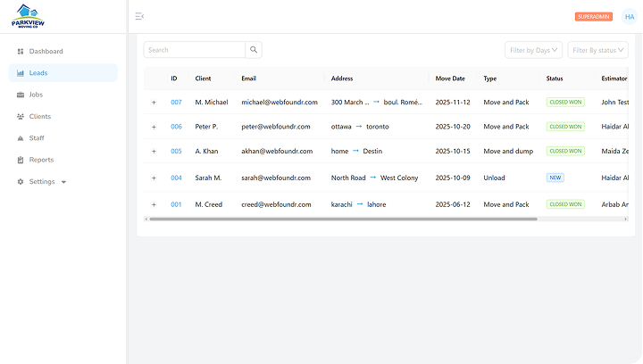Click the Reports clipboard icon
643x364 pixels.
click(x=21, y=161)
